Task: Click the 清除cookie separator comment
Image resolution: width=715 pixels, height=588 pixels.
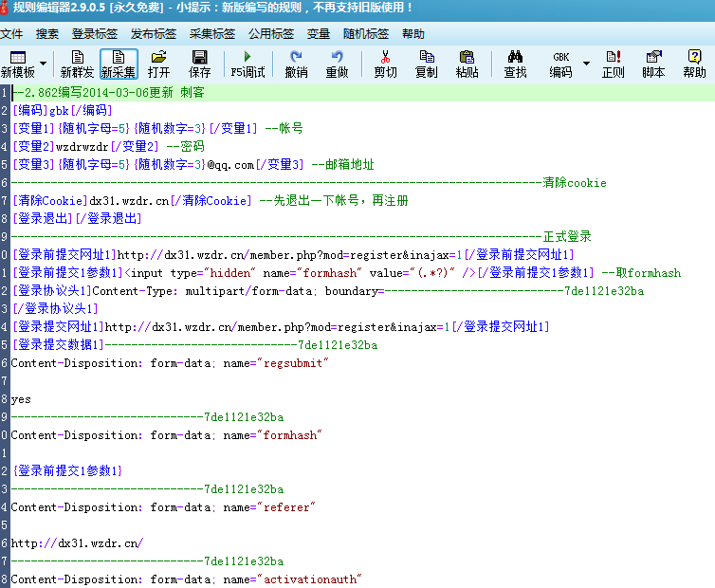Action: click(x=575, y=183)
